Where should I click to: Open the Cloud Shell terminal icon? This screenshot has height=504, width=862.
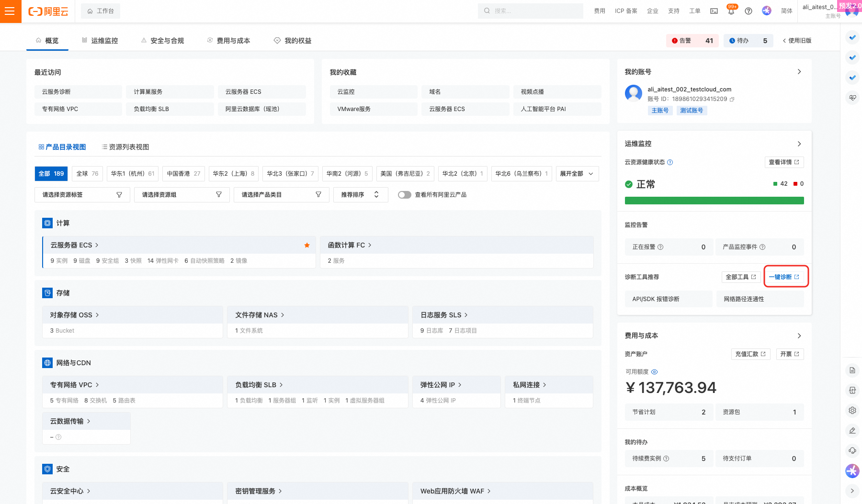pos(714,11)
